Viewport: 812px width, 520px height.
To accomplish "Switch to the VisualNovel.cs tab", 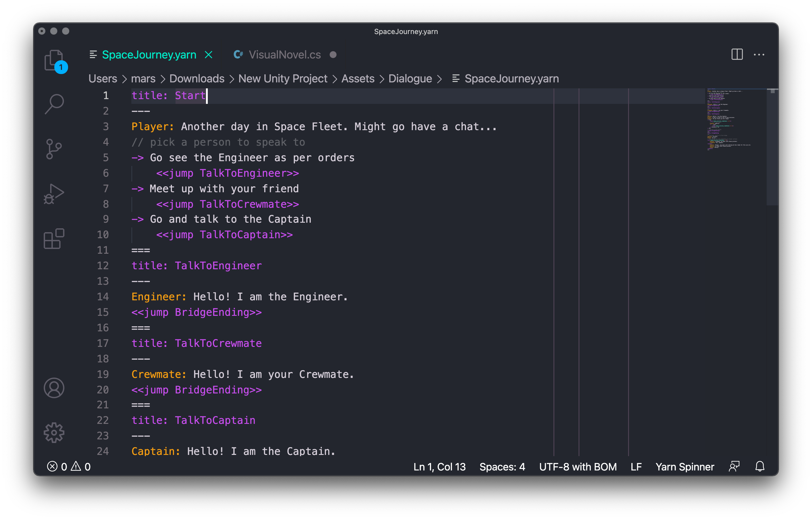I will 284,55.
